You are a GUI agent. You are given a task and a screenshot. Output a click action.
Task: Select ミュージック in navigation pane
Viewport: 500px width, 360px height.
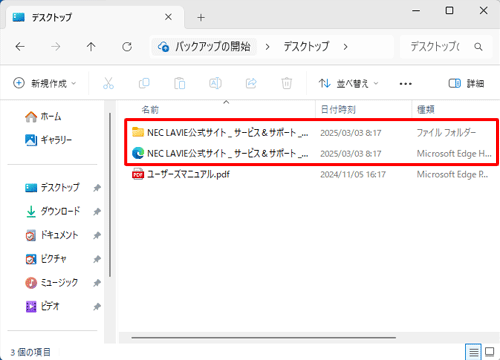click(52, 283)
